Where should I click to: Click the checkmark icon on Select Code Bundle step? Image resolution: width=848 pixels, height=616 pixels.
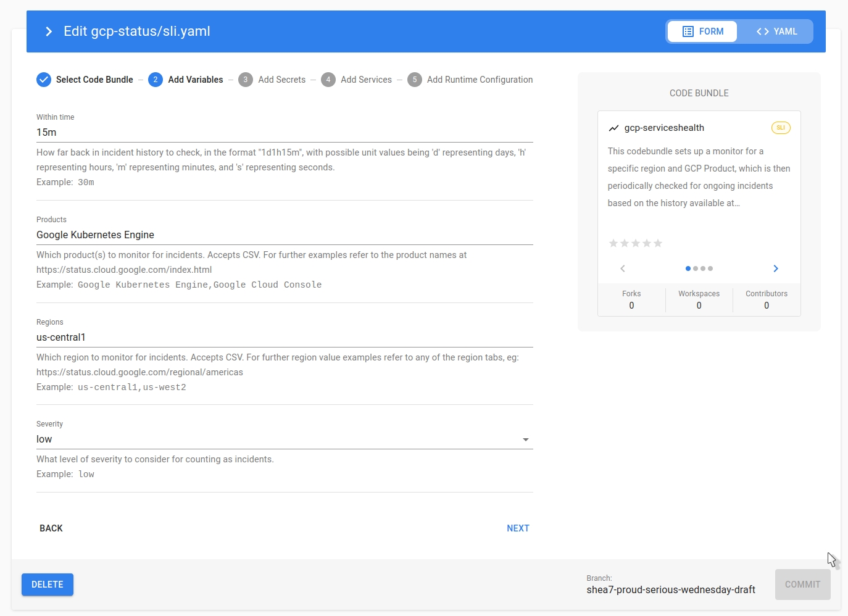click(43, 80)
